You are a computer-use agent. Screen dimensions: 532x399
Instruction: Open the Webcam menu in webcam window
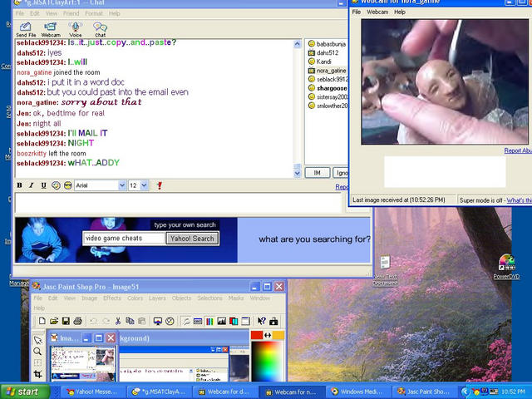(377, 12)
